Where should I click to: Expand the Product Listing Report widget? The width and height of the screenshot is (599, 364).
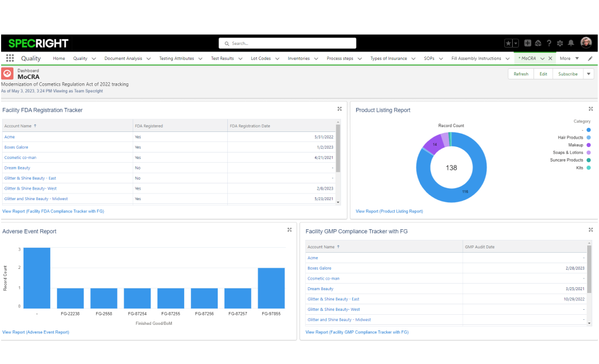(x=591, y=109)
